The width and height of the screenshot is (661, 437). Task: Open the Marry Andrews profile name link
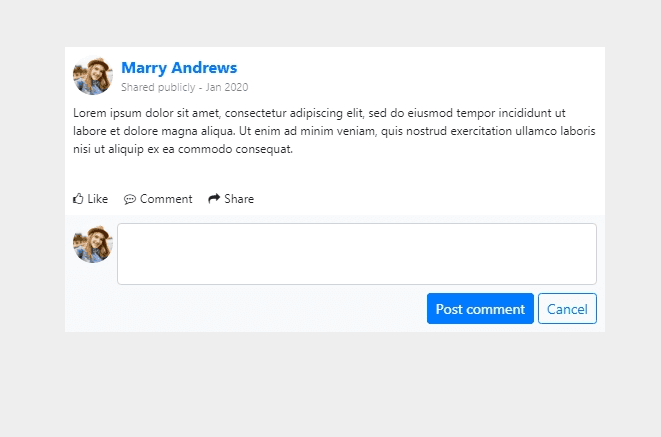point(179,68)
